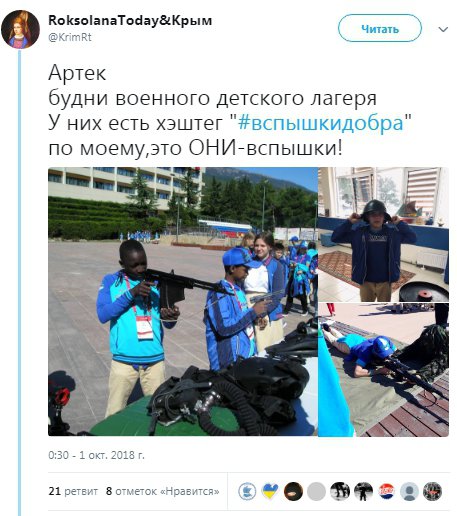Open the @KrimRt handle link
457x516 pixels.
(70, 37)
